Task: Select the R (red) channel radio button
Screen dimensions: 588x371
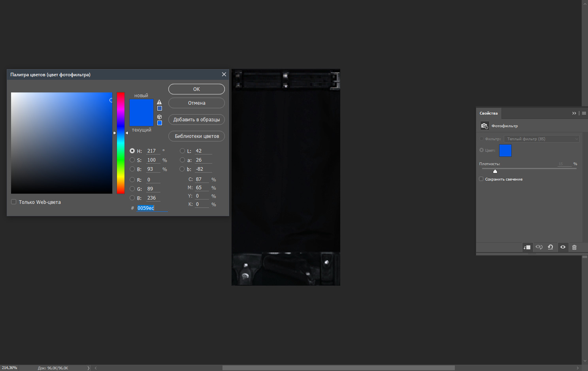Action: coord(132,180)
